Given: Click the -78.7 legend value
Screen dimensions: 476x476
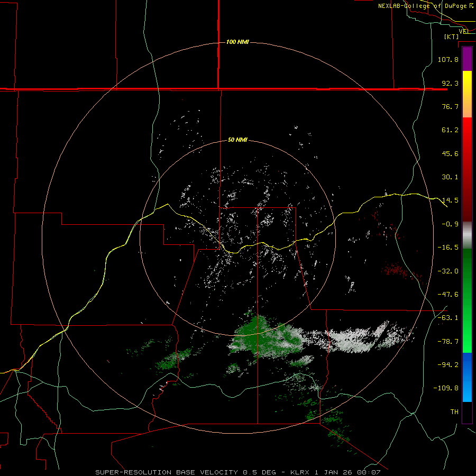Looking at the screenshot, I should click(448, 342).
